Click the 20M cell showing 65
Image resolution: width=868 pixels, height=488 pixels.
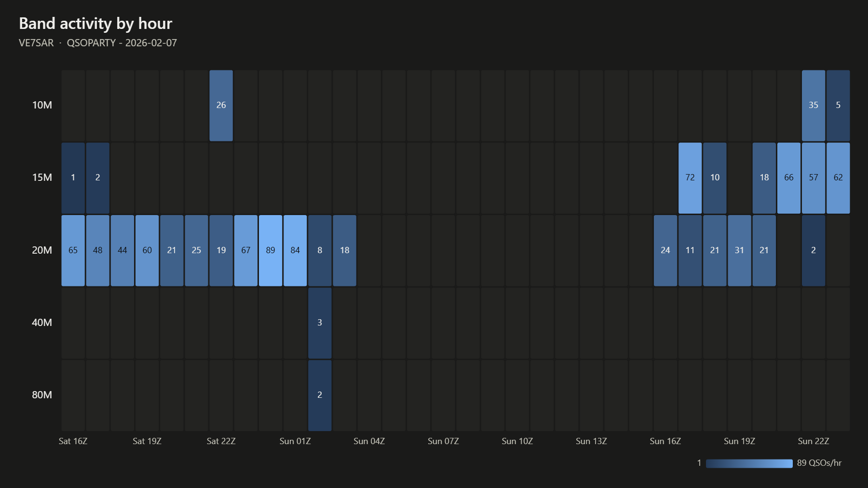point(73,251)
